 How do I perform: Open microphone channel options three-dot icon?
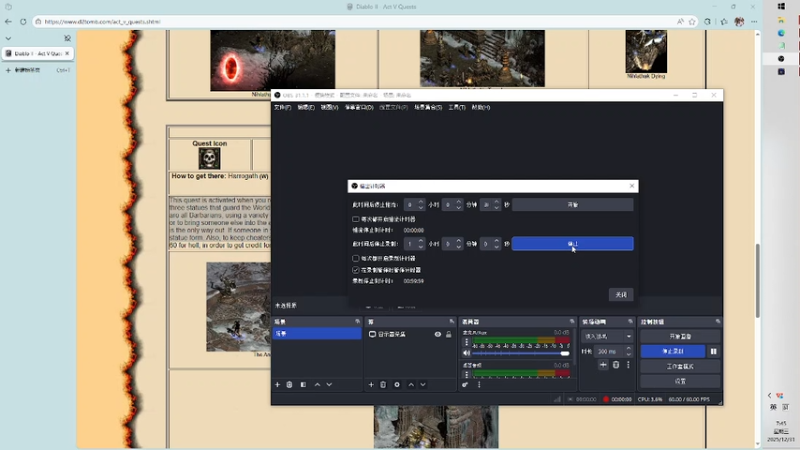(466, 342)
